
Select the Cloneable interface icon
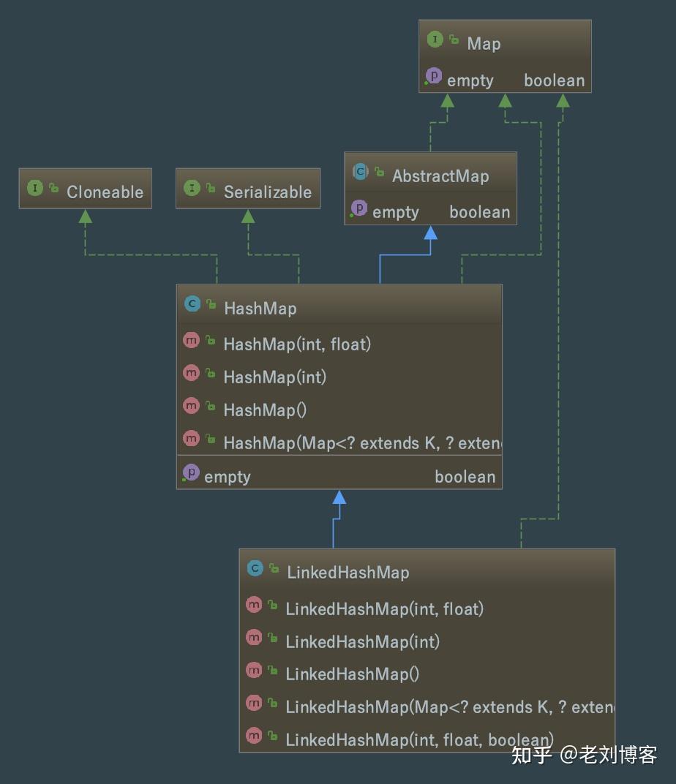[34, 188]
